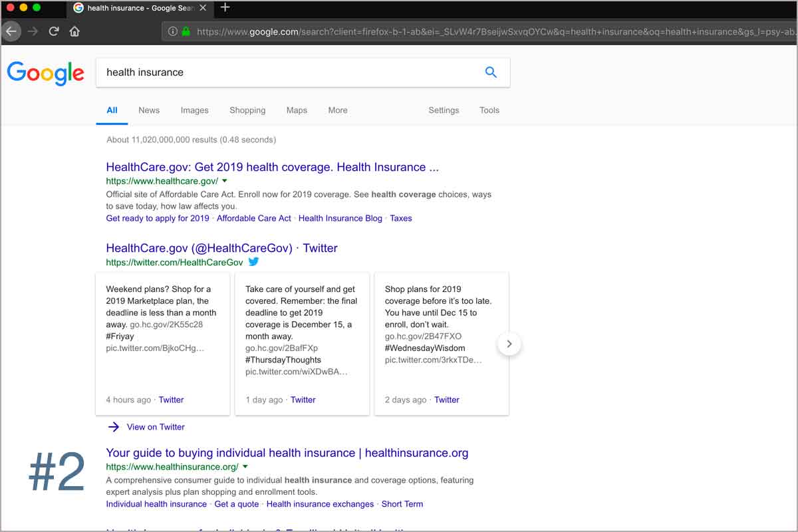Open the Weekend plans tweet card
The height and width of the screenshot is (532, 798).
tap(163, 344)
